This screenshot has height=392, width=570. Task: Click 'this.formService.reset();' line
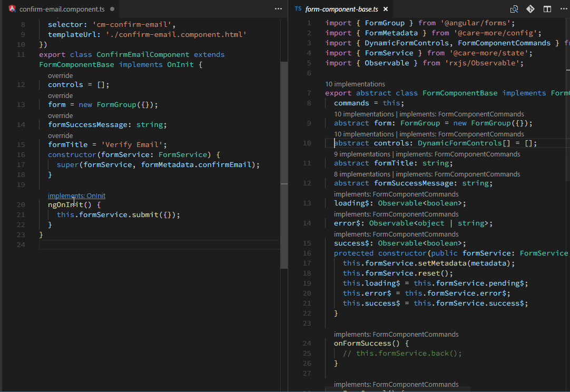coord(398,273)
